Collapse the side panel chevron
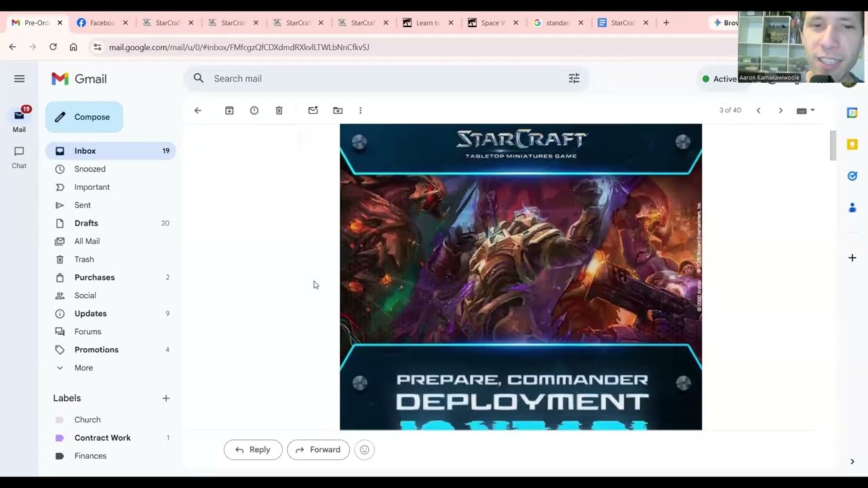The height and width of the screenshot is (488, 868). point(852,462)
